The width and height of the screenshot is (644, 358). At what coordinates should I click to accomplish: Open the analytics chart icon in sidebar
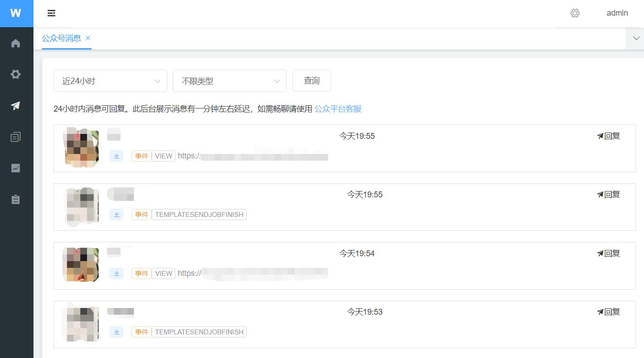tap(16, 168)
